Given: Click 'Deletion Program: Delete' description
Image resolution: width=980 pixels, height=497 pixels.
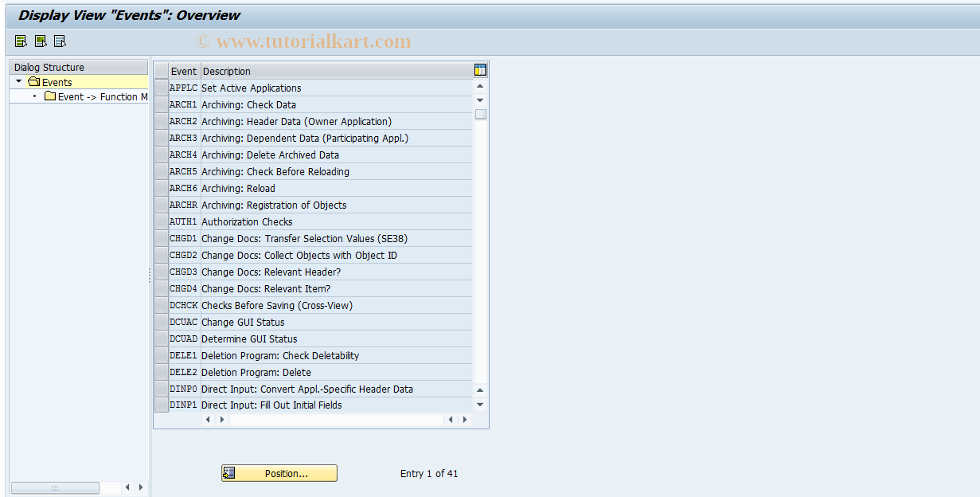Looking at the screenshot, I should pos(256,372).
